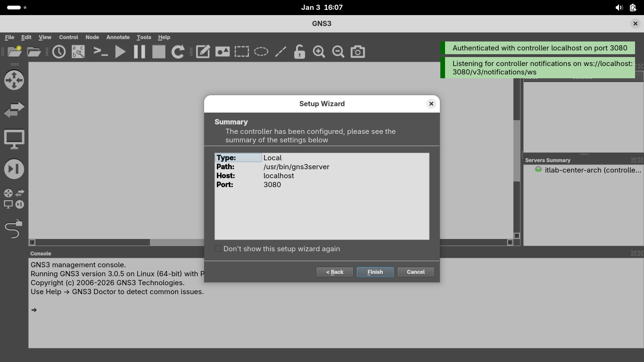This screenshot has height=362, width=644.
Task: Start all nodes with the play icon
Action: (120, 51)
